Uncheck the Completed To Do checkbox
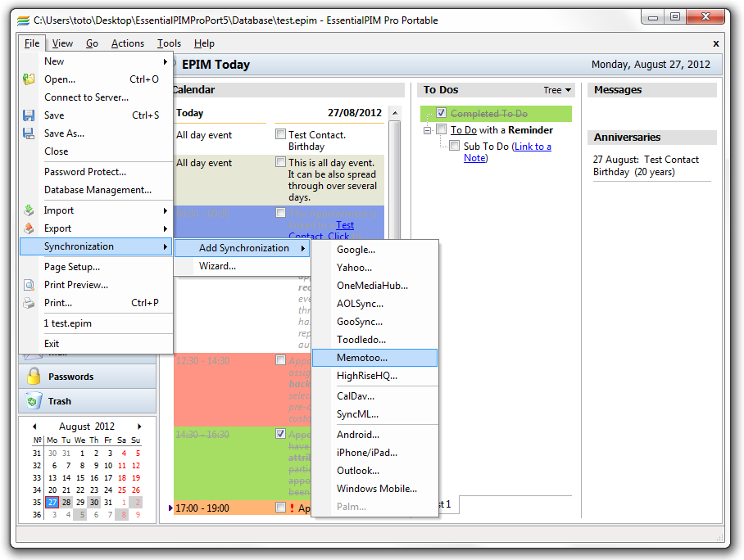This screenshot has height=560, width=744. point(442,113)
